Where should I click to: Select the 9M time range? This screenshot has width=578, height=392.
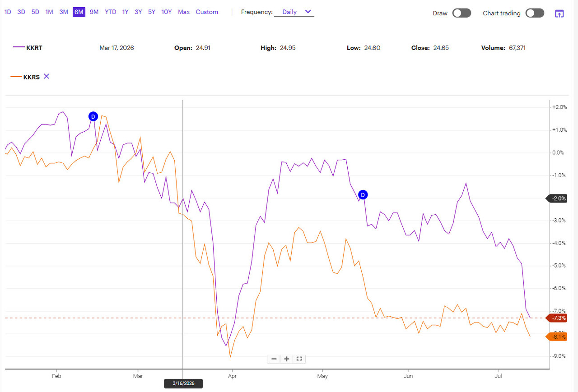click(94, 12)
